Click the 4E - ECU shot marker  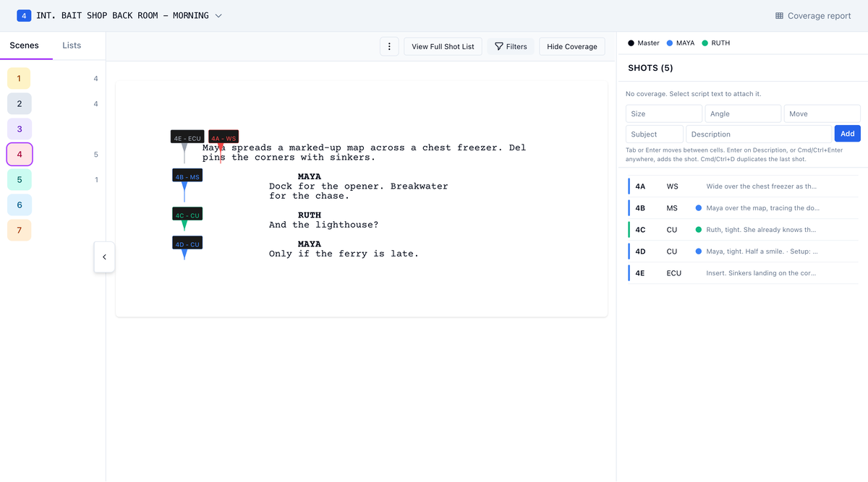[x=187, y=137]
